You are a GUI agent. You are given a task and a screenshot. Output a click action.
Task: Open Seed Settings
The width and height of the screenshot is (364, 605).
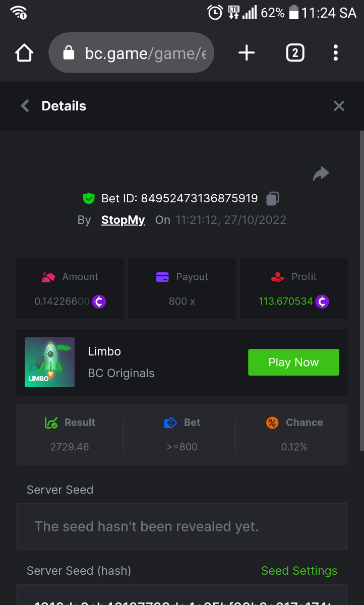(x=299, y=571)
